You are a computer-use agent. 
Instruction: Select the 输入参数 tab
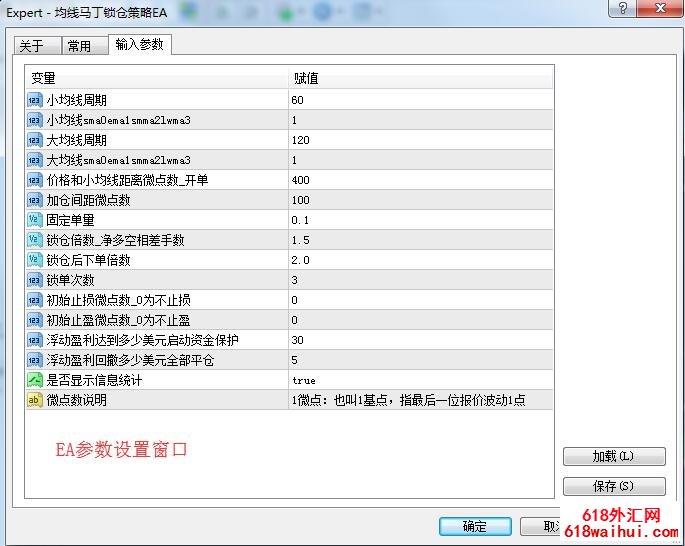[x=140, y=45]
